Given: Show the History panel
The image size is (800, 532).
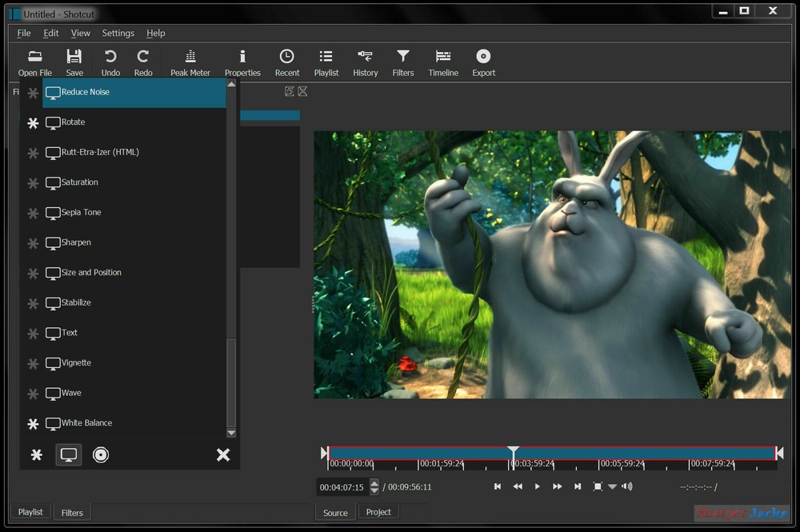Looking at the screenshot, I should (x=365, y=60).
